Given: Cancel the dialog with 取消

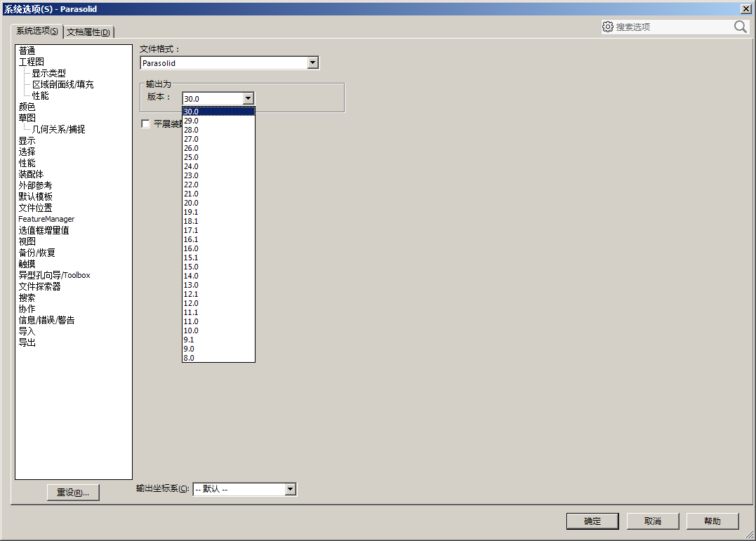Looking at the screenshot, I should 653,521.
